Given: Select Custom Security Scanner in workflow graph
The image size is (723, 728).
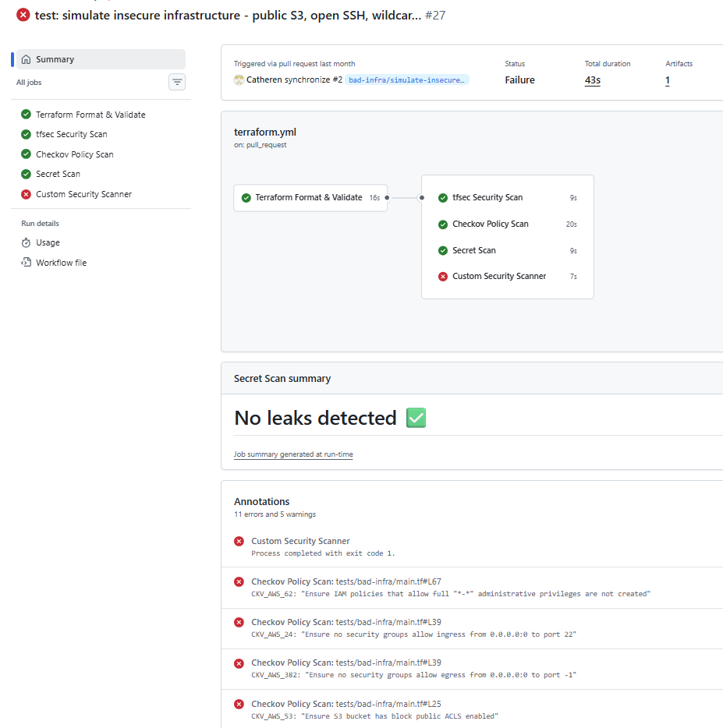Looking at the screenshot, I should pos(508,276).
